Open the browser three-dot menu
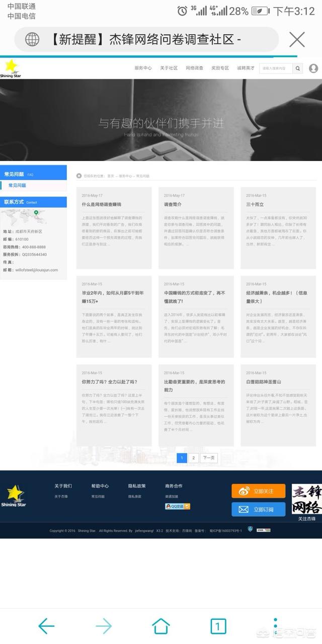 point(275,626)
